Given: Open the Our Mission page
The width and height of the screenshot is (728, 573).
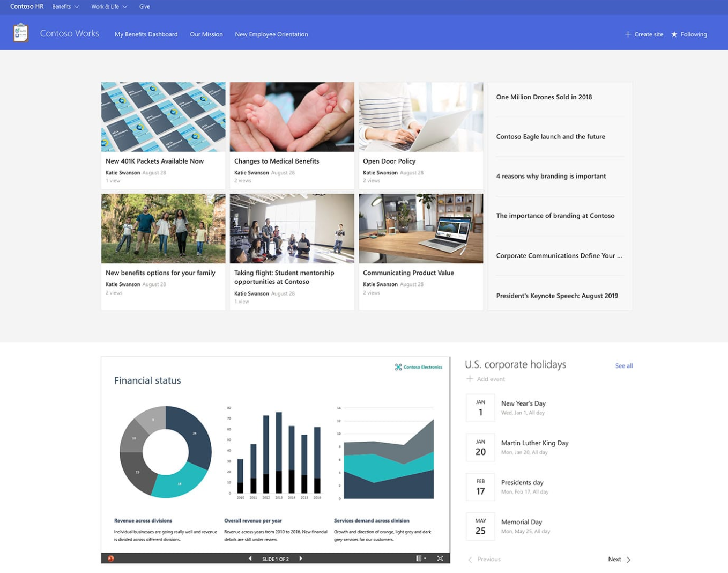Looking at the screenshot, I should click(206, 34).
